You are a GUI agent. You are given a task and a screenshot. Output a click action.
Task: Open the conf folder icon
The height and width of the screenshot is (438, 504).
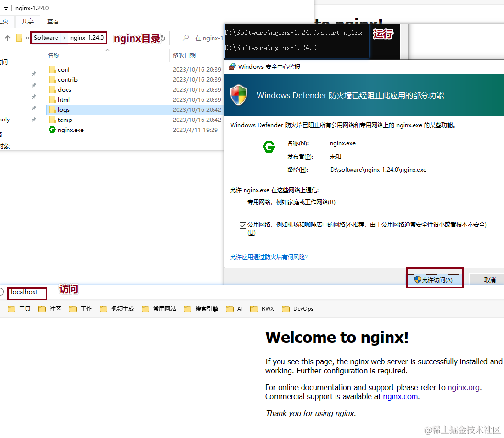[52, 69]
